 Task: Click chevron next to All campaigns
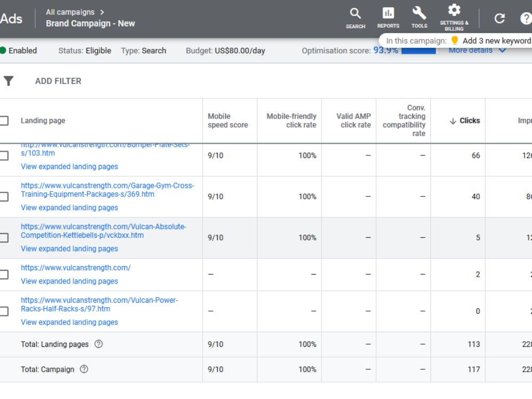point(102,12)
